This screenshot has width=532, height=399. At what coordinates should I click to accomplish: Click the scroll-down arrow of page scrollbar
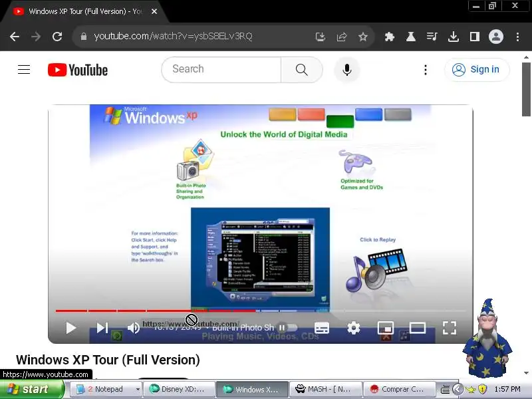(526, 373)
